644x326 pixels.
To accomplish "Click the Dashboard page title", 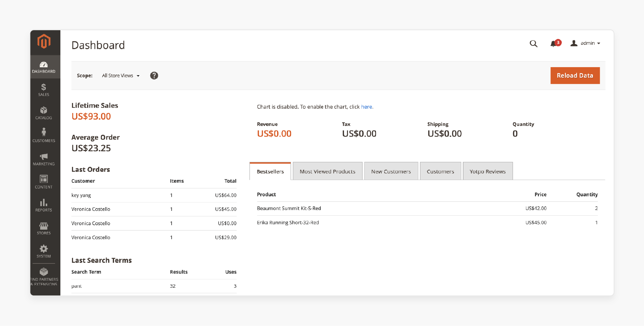I will [x=98, y=45].
